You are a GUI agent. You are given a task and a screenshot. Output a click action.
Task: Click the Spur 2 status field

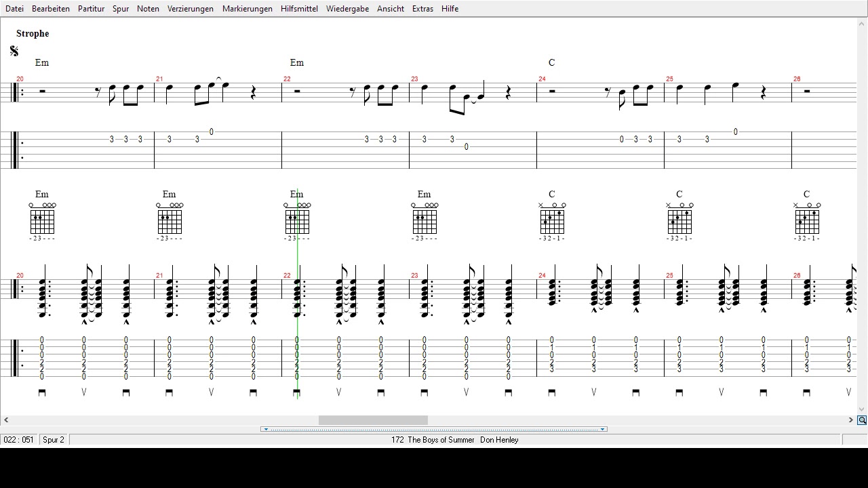[x=54, y=440]
